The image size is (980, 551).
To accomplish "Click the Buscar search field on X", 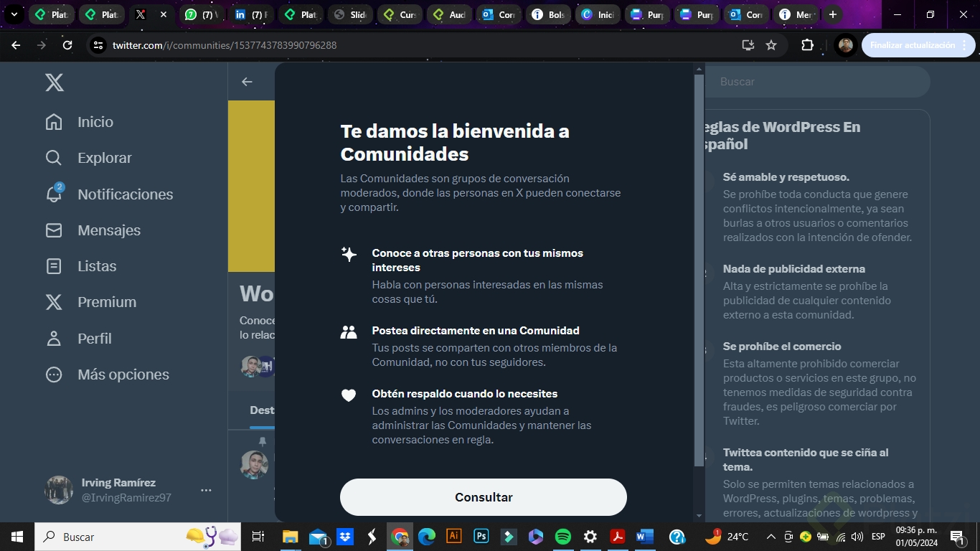I will pos(818,82).
